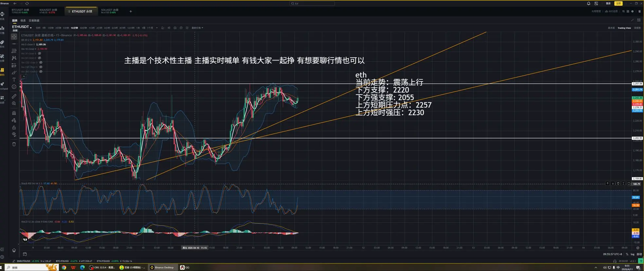Refresh the Binance page
This screenshot has height=271, width=644.
(x=27, y=3)
